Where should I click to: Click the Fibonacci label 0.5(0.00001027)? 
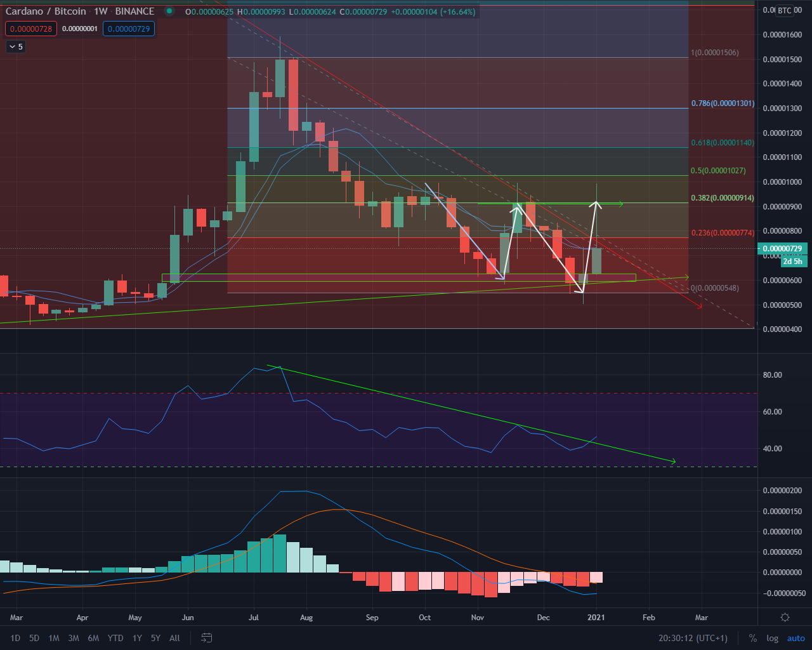point(718,171)
